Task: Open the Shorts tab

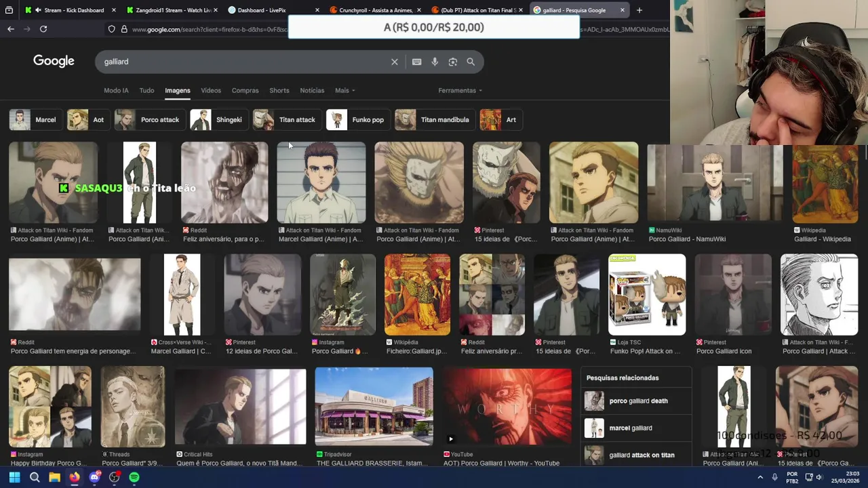Action: tap(279, 90)
